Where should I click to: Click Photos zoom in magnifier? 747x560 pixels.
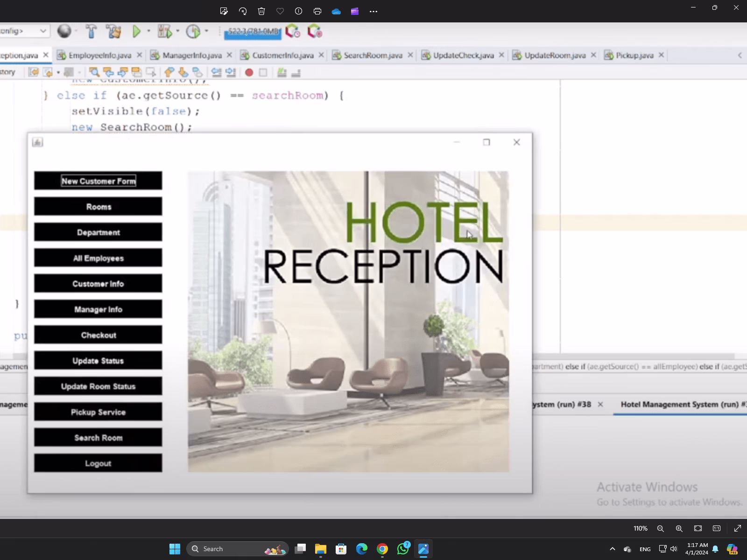click(x=679, y=528)
